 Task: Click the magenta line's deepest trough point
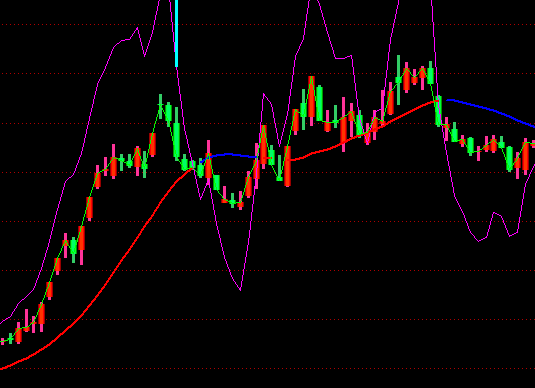(x=241, y=290)
